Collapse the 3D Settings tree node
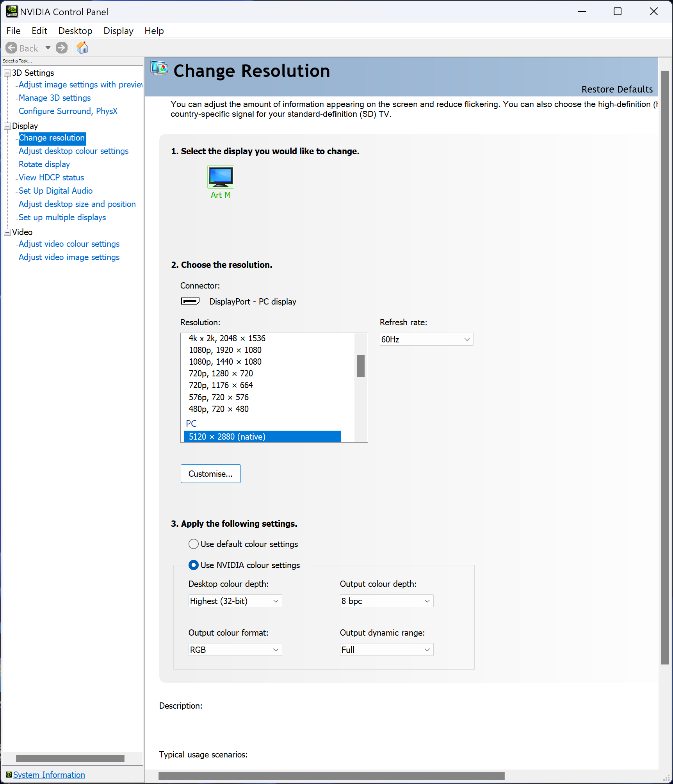The image size is (673, 784). pyautogui.click(x=7, y=73)
